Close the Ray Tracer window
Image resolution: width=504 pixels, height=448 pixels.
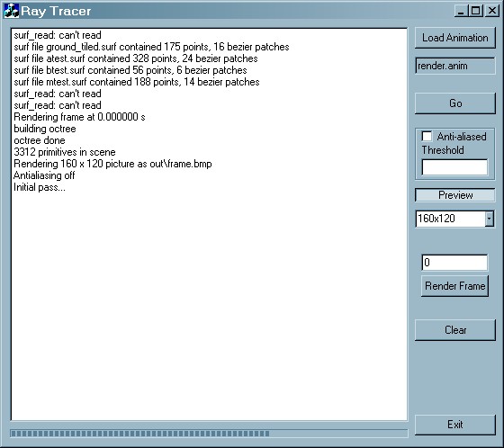[x=491, y=11]
